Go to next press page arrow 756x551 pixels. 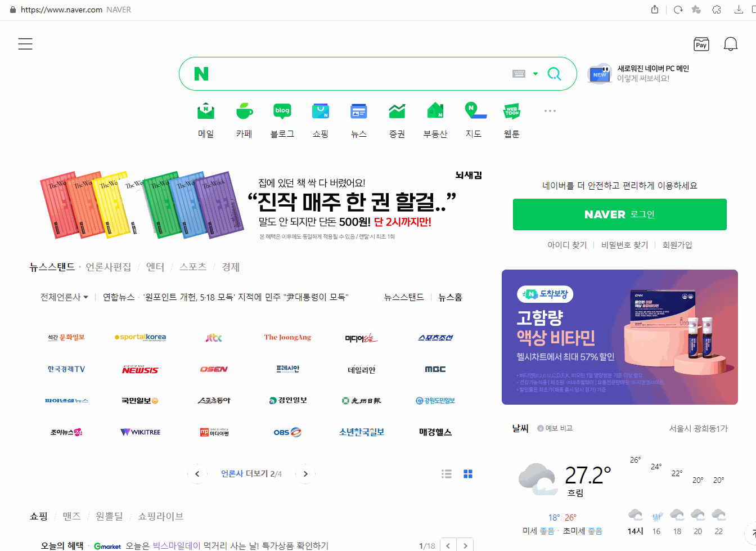click(305, 474)
